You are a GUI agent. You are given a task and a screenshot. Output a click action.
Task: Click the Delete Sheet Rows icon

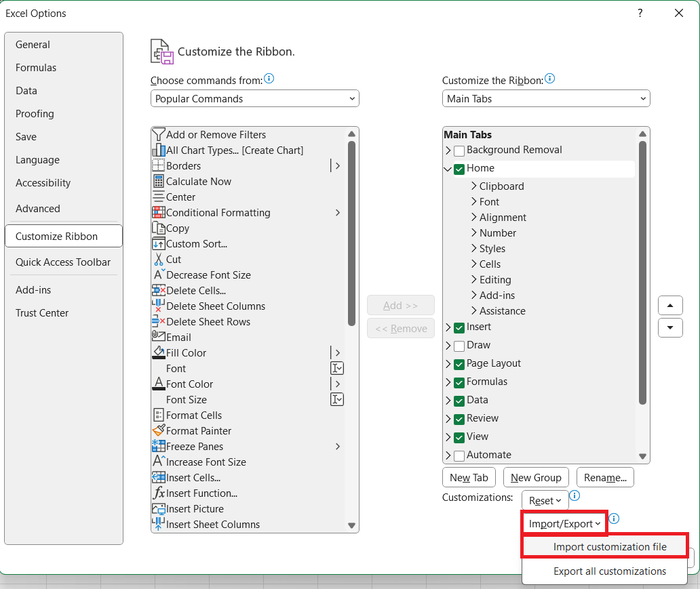pos(159,321)
